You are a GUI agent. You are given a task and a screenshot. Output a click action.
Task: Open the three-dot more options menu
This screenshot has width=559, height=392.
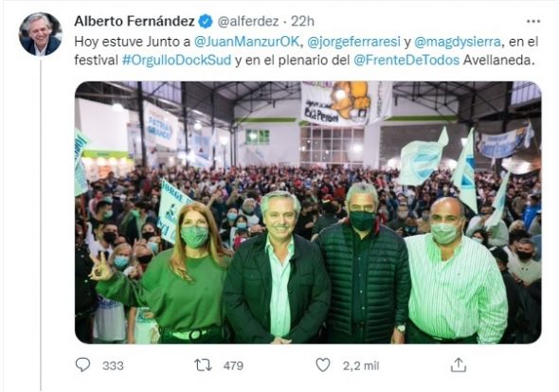(533, 22)
